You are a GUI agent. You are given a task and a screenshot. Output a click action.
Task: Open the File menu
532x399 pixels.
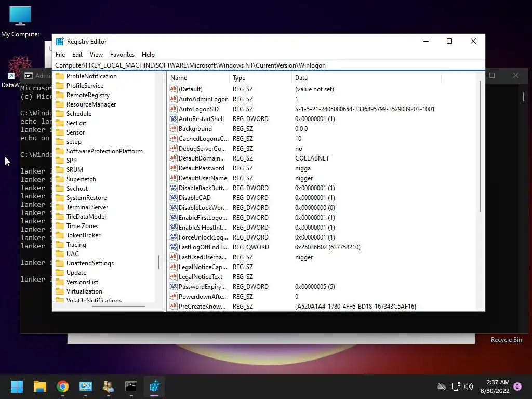click(60, 54)
